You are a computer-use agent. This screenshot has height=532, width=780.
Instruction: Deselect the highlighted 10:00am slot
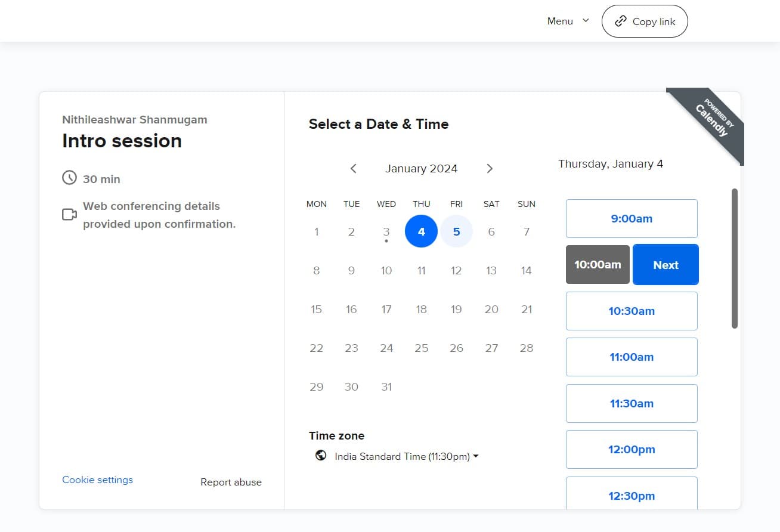[598, 265]
